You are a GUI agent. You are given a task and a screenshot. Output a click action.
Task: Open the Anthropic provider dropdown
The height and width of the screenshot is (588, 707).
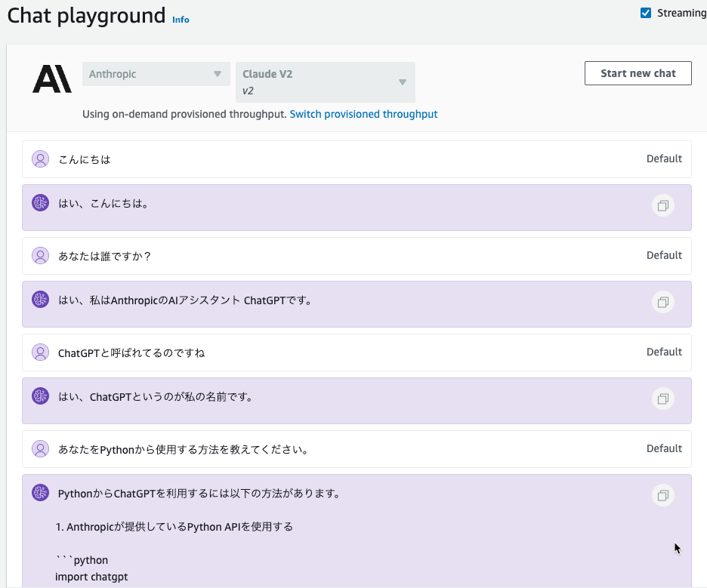point(156,74)
